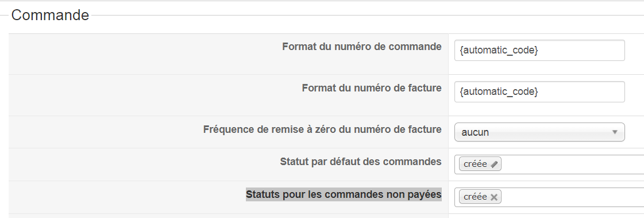This screenshot has width=644, height=218.
Task: Focus the order number format field
Action: tap(539, 50)
